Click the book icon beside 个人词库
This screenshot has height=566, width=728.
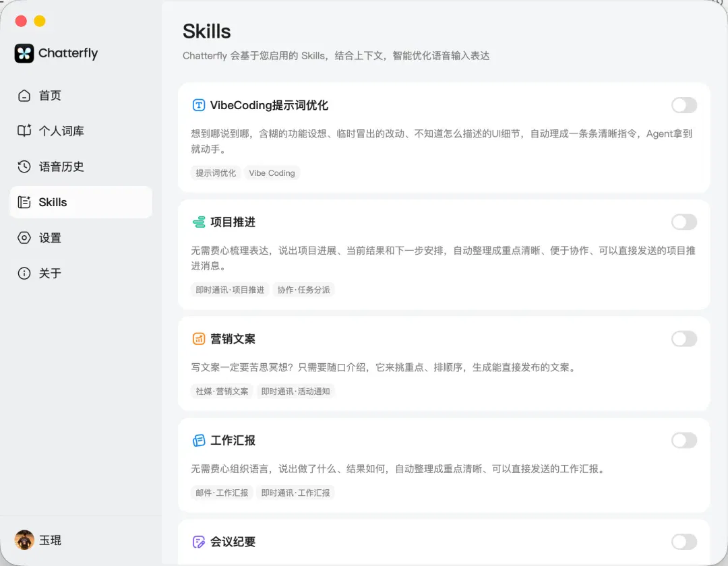[x=24, y=131]
